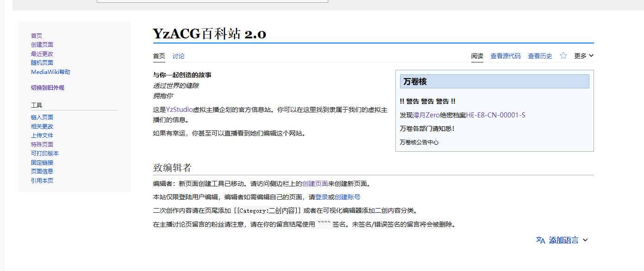Click the 创建账号 account link
The image size is (644, 271).
pyautogui.click(x=347, y=197)
